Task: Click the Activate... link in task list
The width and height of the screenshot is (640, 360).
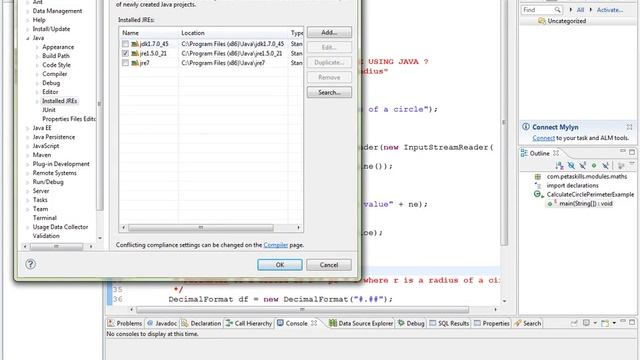Action: coord(609,9)
